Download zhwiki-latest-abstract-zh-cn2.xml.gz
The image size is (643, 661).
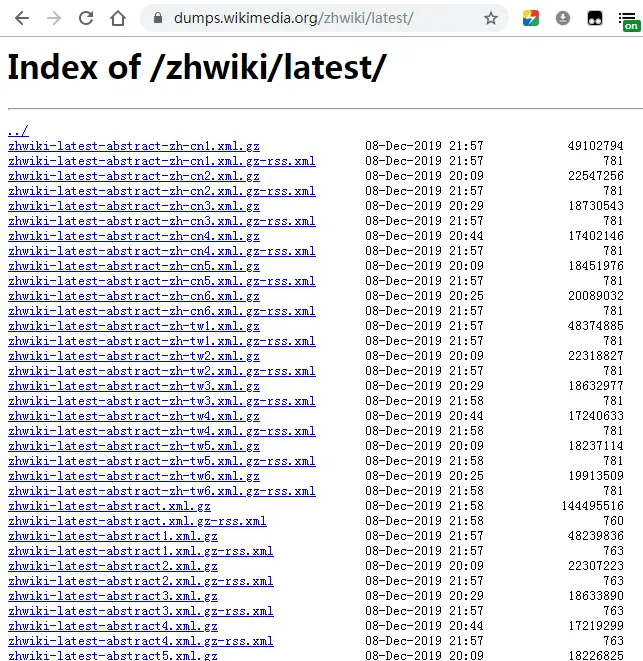[x=134, y=176]
